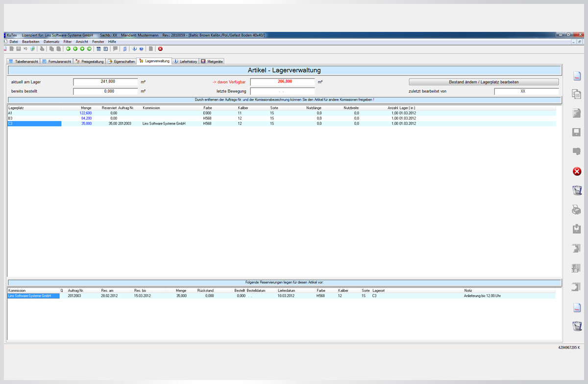588x384 pixels.
Task: Click the Lagerplatz column header
Action: point(17,107)
